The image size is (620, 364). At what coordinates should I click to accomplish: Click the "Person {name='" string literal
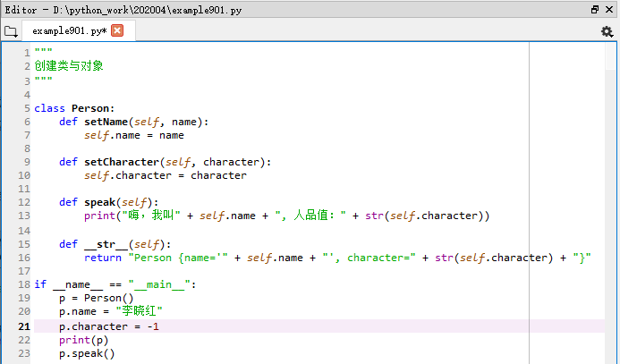click(178, 258)
